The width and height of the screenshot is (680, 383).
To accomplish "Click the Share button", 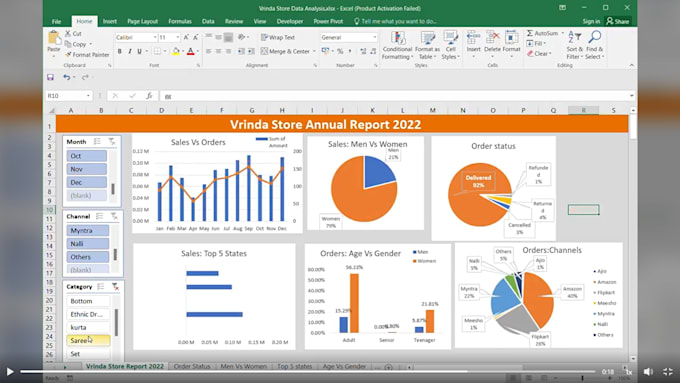I will pyautogui.click(x=618, y=21).
